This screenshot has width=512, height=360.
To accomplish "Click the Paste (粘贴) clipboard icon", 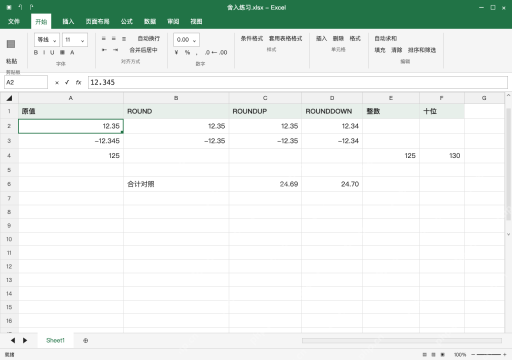I will coord(11,44).
